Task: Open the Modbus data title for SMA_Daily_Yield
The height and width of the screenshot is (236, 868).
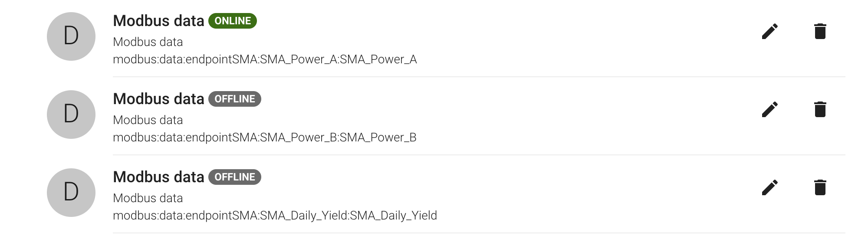Action: pos(158,177)
